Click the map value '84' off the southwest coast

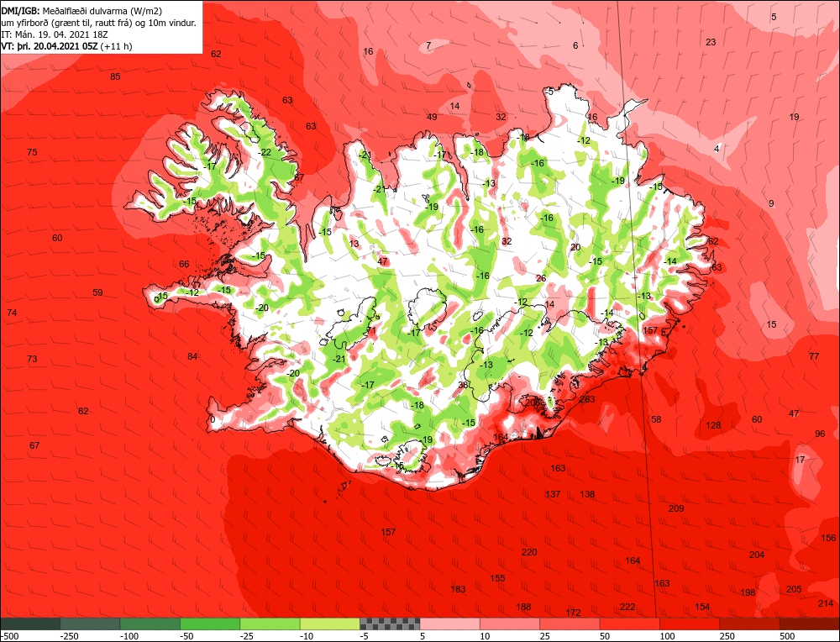(192, 356)
